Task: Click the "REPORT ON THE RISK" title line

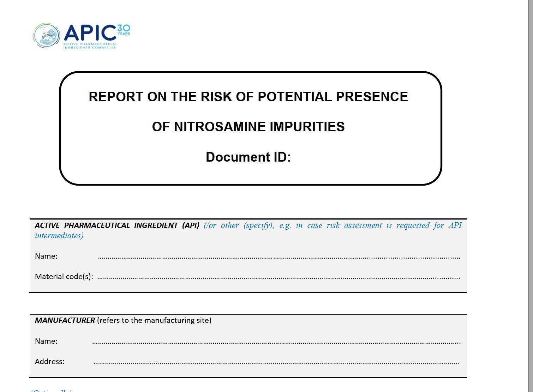Action: pos(248,97)
